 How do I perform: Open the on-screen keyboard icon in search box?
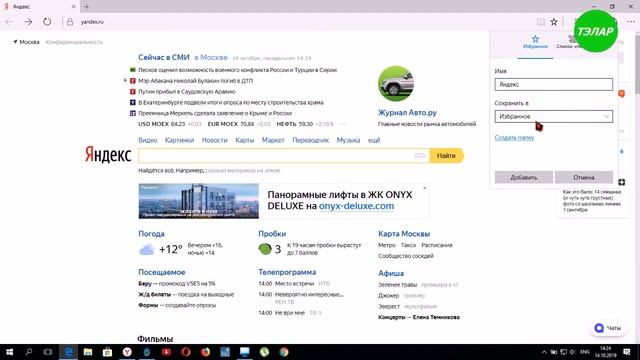tap(420, 156)
